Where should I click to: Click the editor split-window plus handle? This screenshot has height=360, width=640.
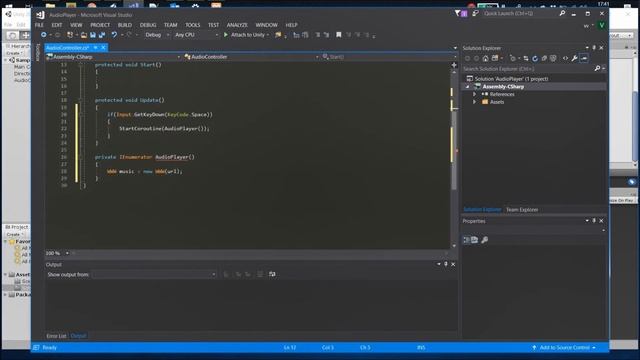point(454,65)
